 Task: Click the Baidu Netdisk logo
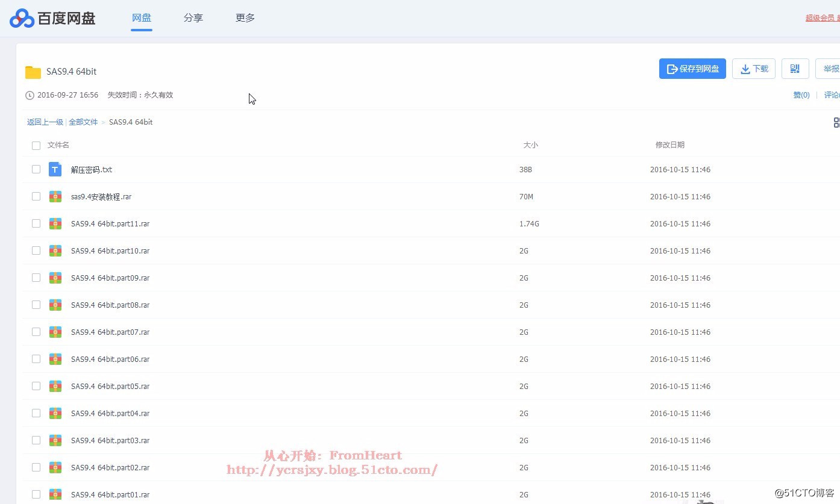coord(52,18)
